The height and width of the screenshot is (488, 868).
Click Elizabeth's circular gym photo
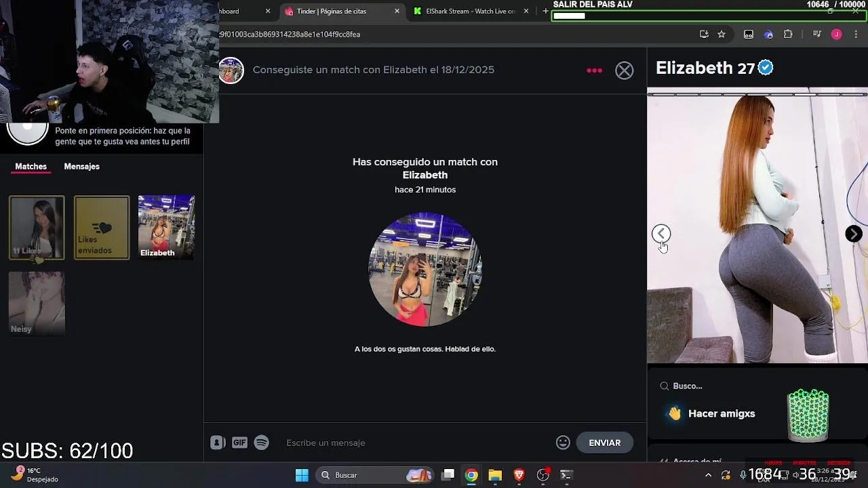pyautogui.click(x=425, y=270)
